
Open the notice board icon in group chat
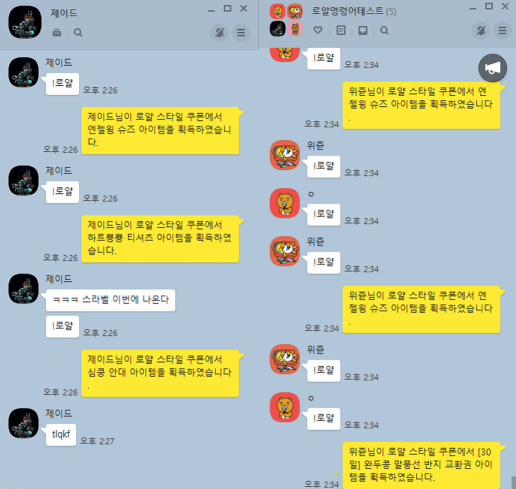click(x=341, y=30)
